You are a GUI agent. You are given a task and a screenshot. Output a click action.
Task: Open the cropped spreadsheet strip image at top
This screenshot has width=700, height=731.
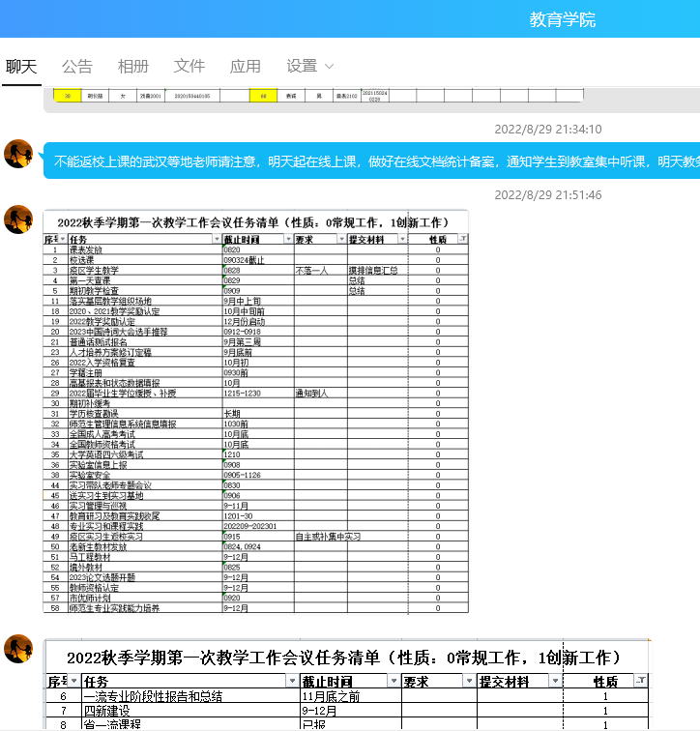314,96
